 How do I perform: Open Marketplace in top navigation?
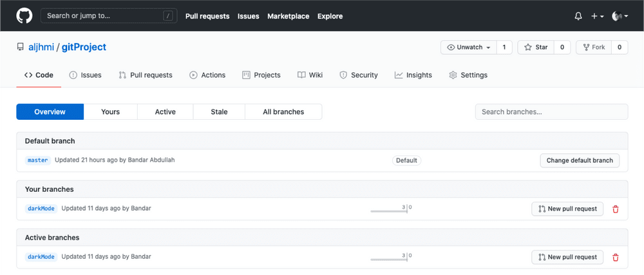[x=289, y=16]
